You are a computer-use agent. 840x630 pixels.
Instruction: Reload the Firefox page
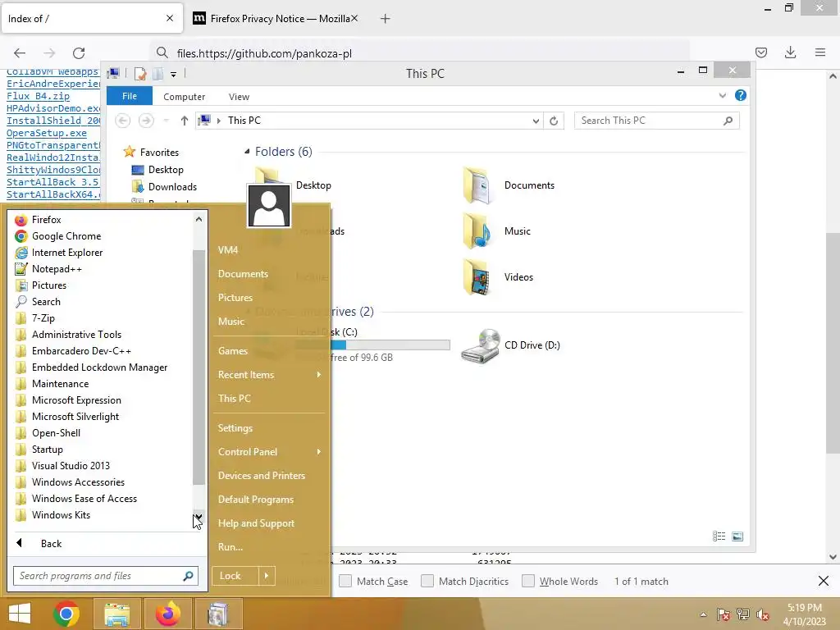click(x=79, y=53)
